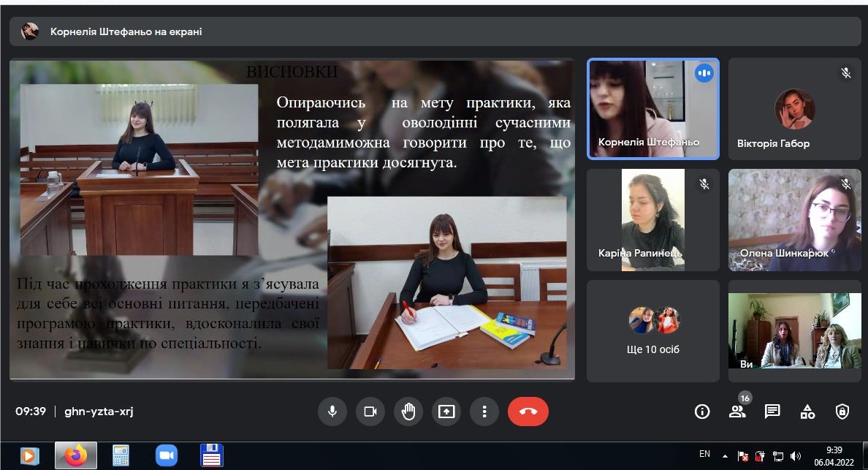The width and height of the screenshot is (868, 470).
Task: Show hidden tray icons arrow
Action: (x=725, y=456)
